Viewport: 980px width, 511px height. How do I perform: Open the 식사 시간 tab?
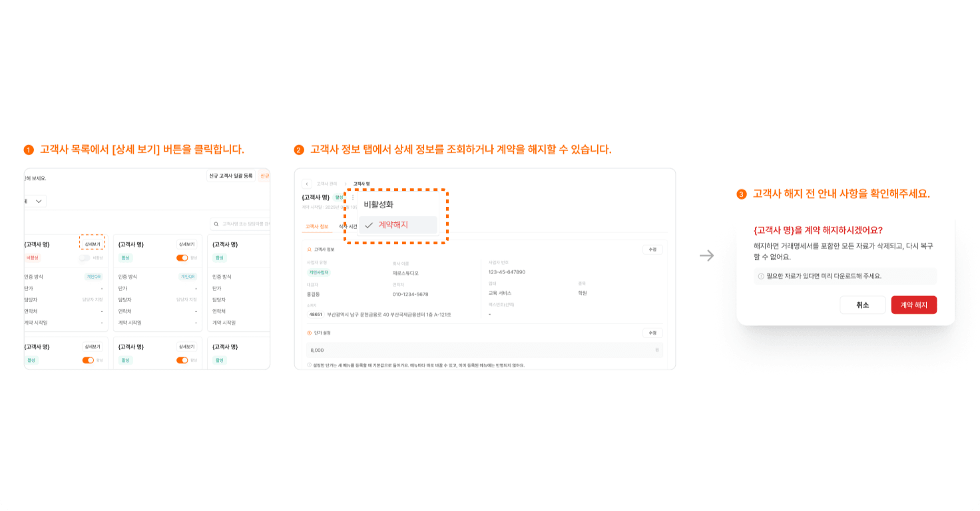point(348,227)
